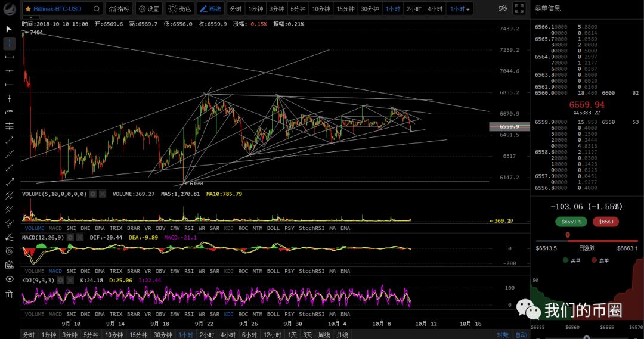This screenshot has height=339, width=644.
Task: Click the green $6559.9 bid button
Action: coord(572,222)
